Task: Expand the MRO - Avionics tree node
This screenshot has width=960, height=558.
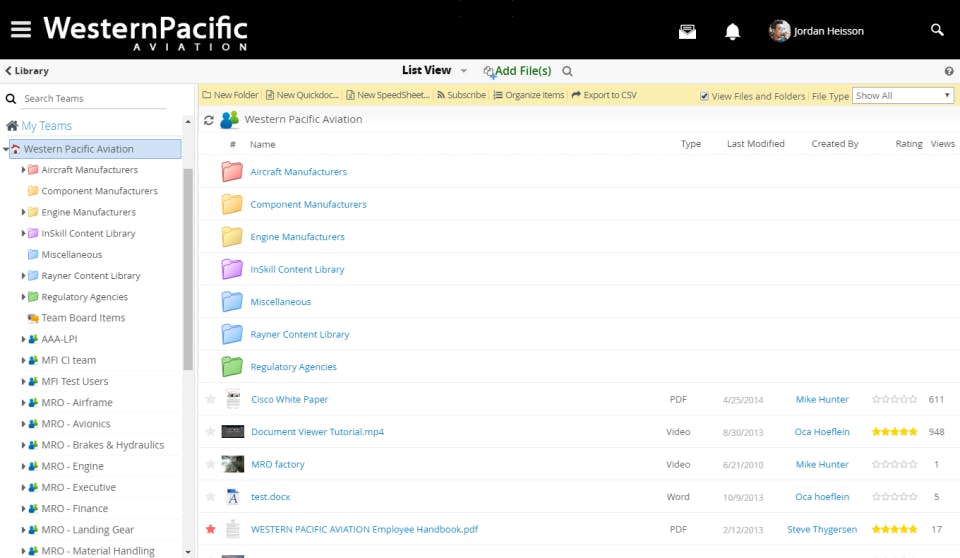Action: click(x=23, y=424)
